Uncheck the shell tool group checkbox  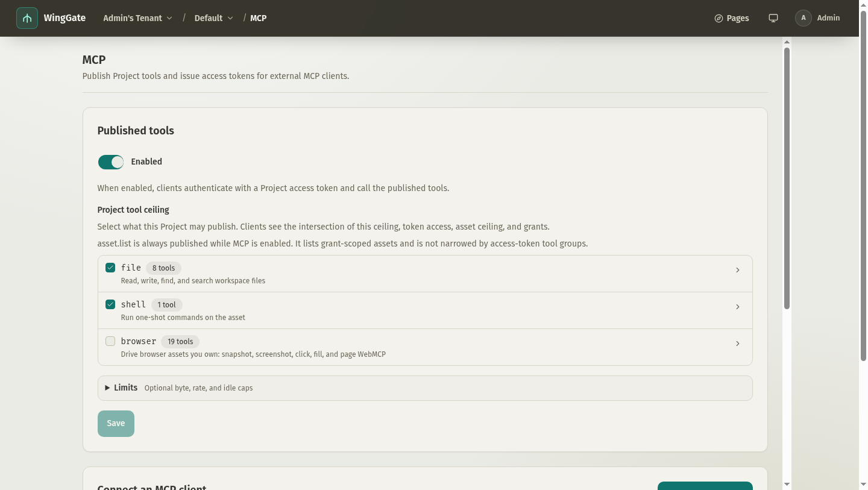tap(110, 304)
